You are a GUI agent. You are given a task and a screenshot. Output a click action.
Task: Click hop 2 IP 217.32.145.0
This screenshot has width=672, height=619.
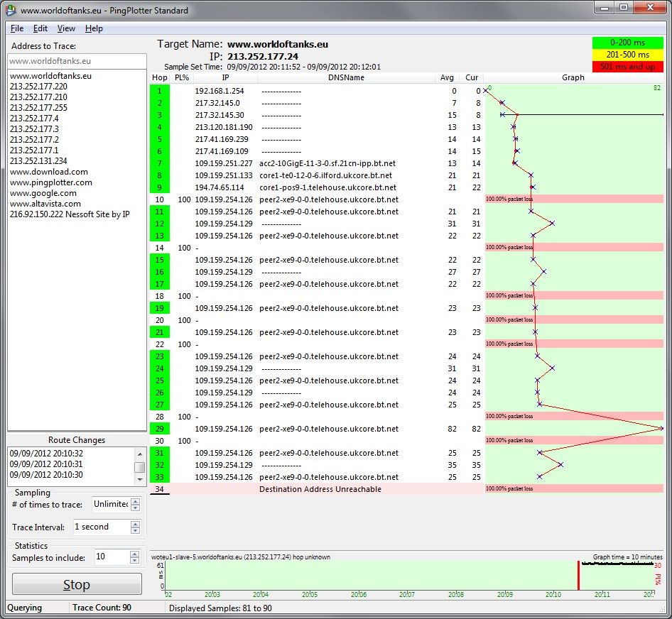tap(217, 103)
